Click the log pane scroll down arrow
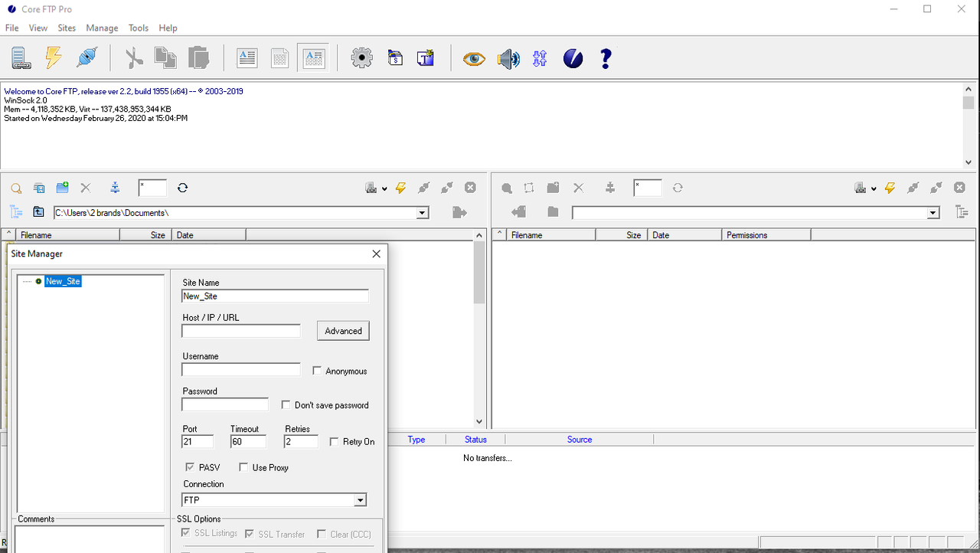980x553 pixels. click(969, 162)
